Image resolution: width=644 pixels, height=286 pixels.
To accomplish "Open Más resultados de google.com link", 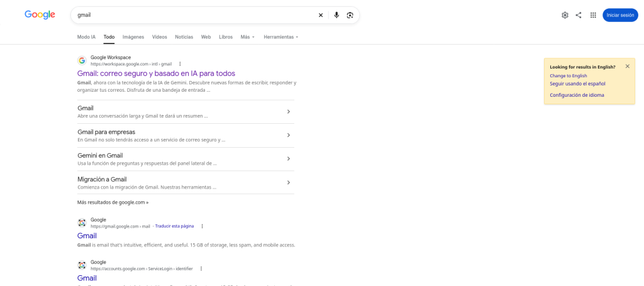I will pos(113,202).
